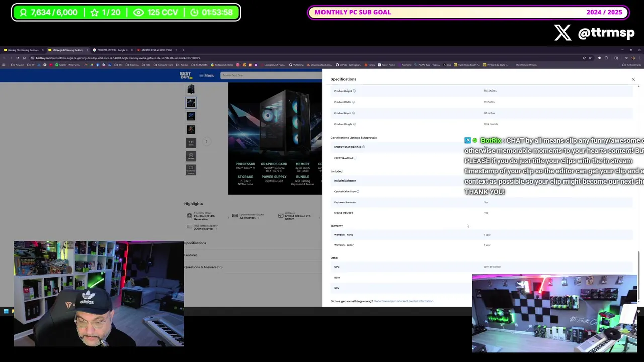Focus the Search Best Buy field

tap(272, 75)
